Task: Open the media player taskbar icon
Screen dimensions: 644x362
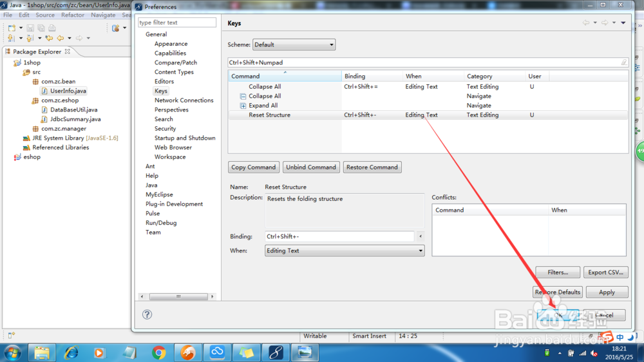Action: (x=99, y=352)
